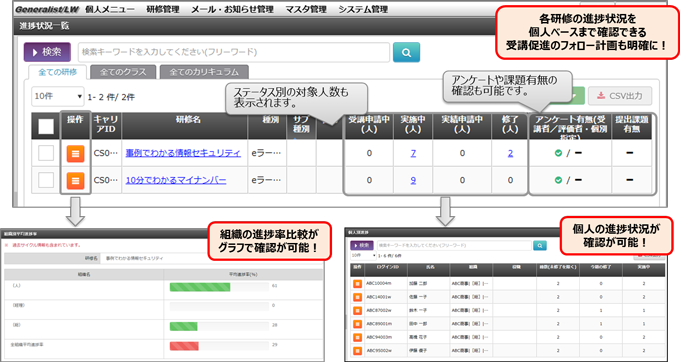The width and height of the screenshot is (680, 362).
Task: Click the green progress bar showing 28
Action: (x=183, y=326)
